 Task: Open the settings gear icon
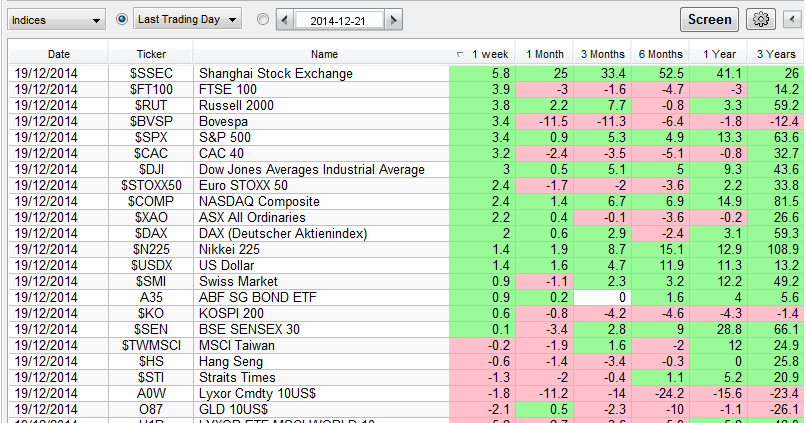(762, 19)
